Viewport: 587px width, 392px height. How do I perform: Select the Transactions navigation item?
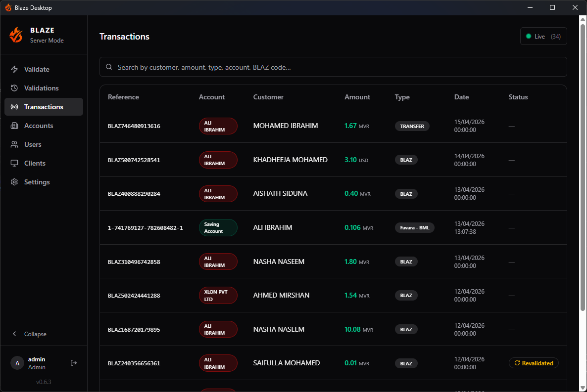[x=44, y=107]
